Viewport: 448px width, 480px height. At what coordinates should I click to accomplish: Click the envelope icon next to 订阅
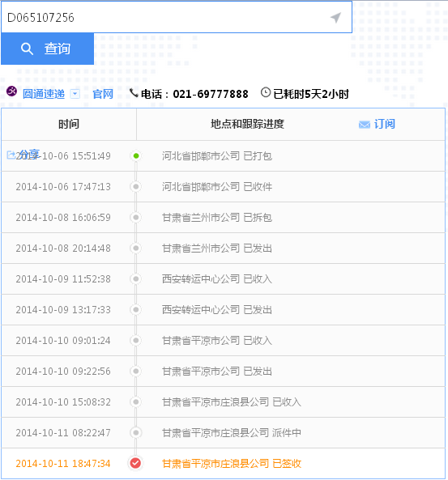point(365,125)
